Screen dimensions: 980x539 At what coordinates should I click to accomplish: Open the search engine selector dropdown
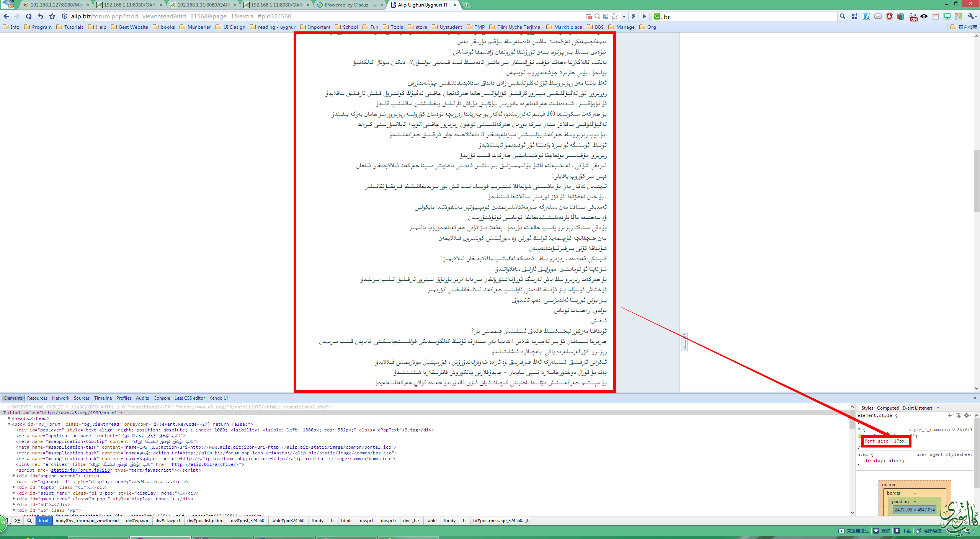pyautogui.click(x=658, y=16)
